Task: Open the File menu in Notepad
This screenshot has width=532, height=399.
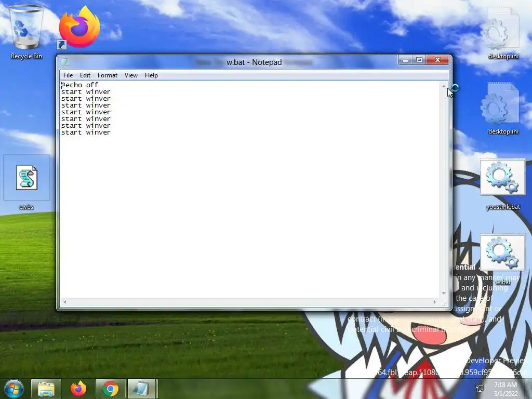Action: [x=68, y=75]
